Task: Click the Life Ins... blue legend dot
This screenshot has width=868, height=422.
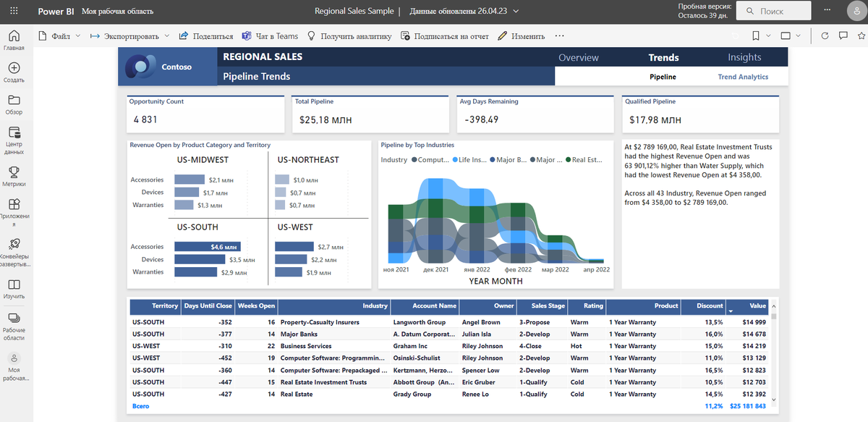Action: click(x=455, y=160)
